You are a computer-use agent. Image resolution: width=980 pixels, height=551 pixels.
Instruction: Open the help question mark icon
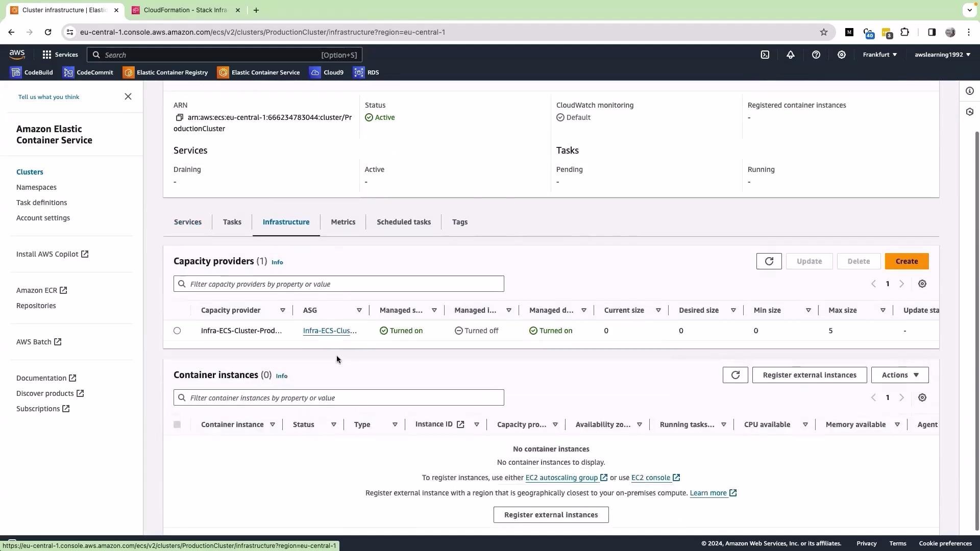(x=816, y=55)
